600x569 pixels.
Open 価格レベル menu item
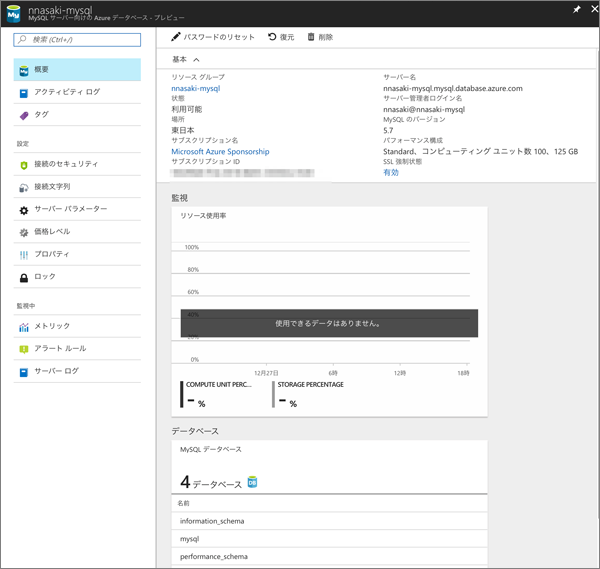tap(77, 232)
